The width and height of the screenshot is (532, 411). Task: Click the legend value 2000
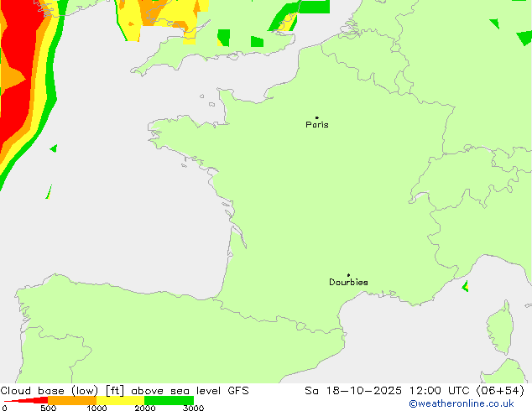[x=145, y=408]
